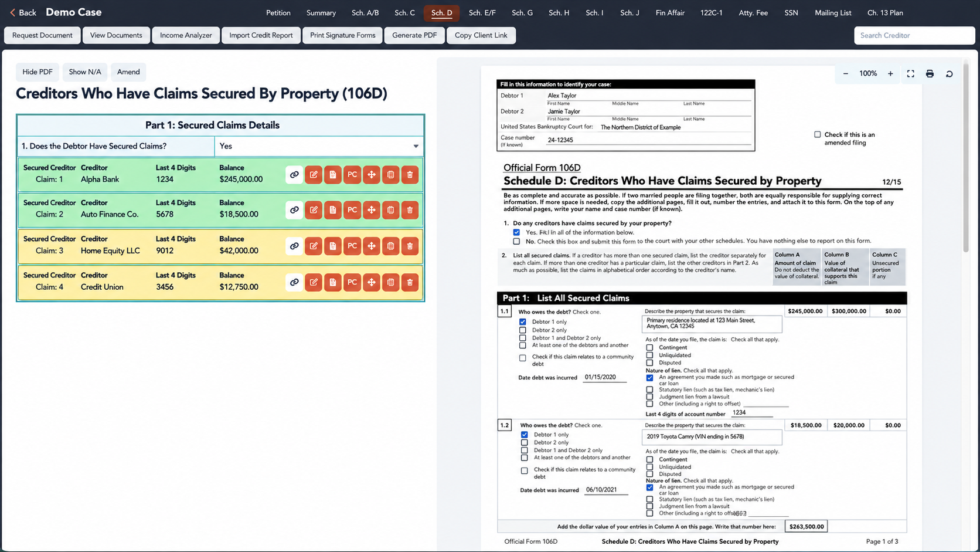Click the Import Credit Report button
The image size is (980, 552).
pyautogui.click(x=261, y=35)
